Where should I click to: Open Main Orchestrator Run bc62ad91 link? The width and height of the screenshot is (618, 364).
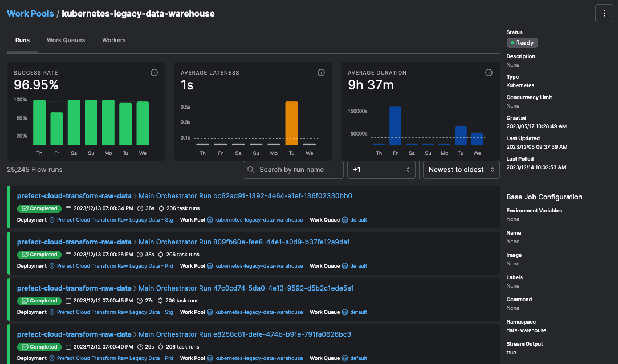click(245, 196)
